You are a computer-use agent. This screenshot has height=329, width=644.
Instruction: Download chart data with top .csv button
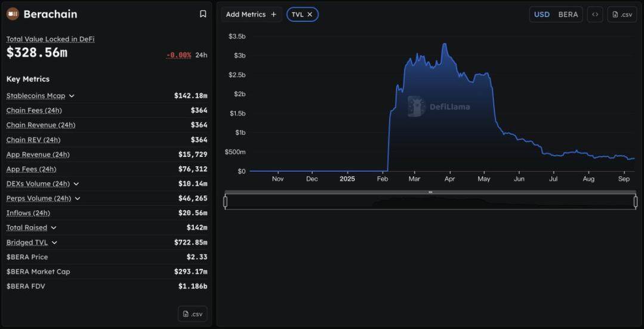(622, 14)
